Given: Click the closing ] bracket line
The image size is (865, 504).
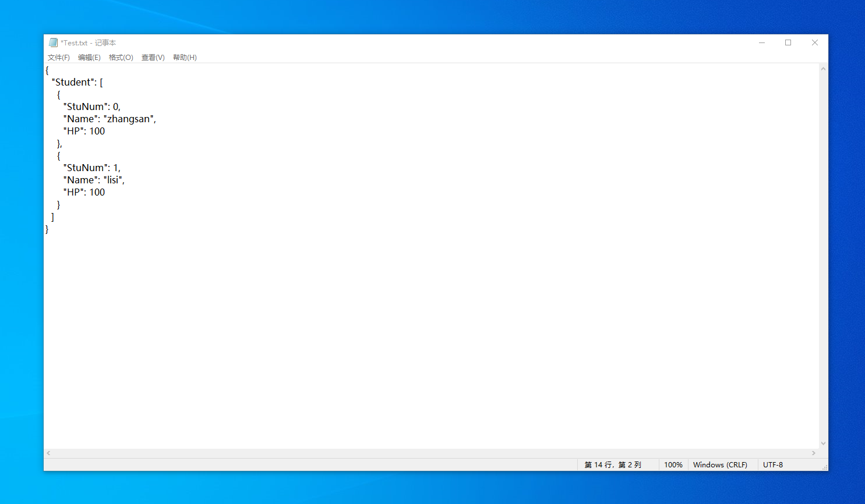Looking at the screenshot, I should pos(52,216).
